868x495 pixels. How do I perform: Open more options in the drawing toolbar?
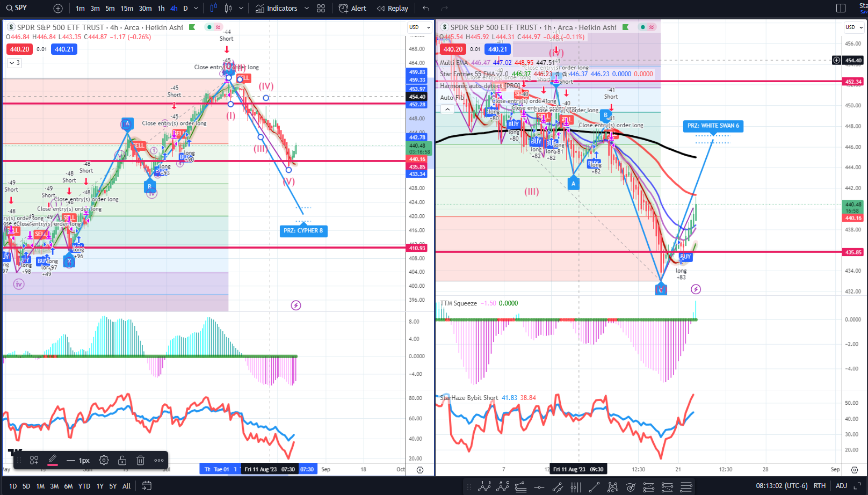(x=159, y=460)
